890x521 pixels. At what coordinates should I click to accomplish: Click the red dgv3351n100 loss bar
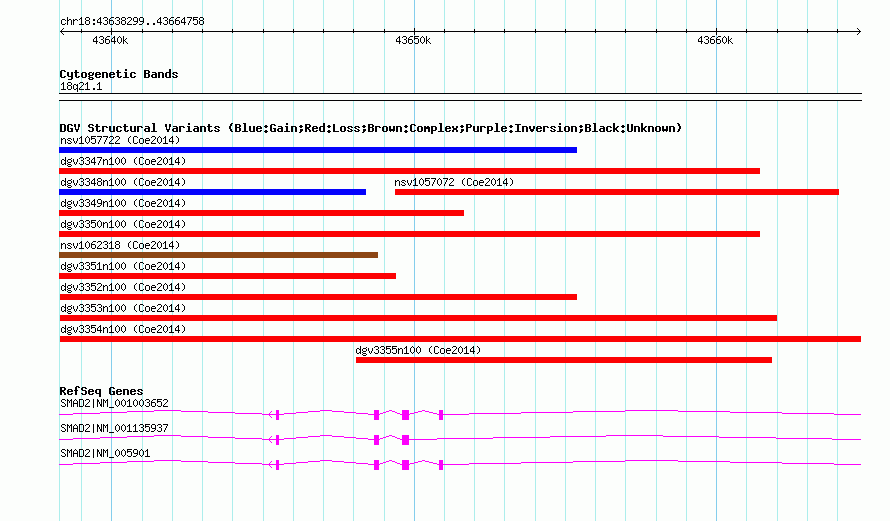[x=227, y=276]
